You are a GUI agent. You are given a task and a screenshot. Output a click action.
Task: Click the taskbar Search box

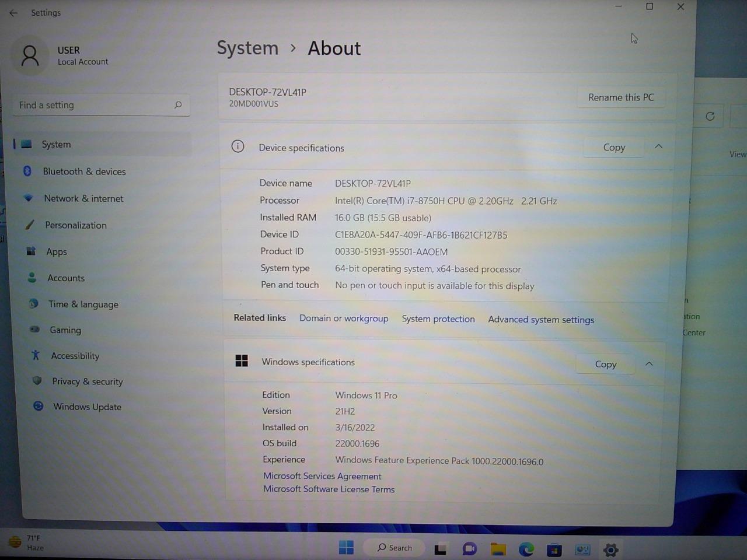[x=395, y=548]
